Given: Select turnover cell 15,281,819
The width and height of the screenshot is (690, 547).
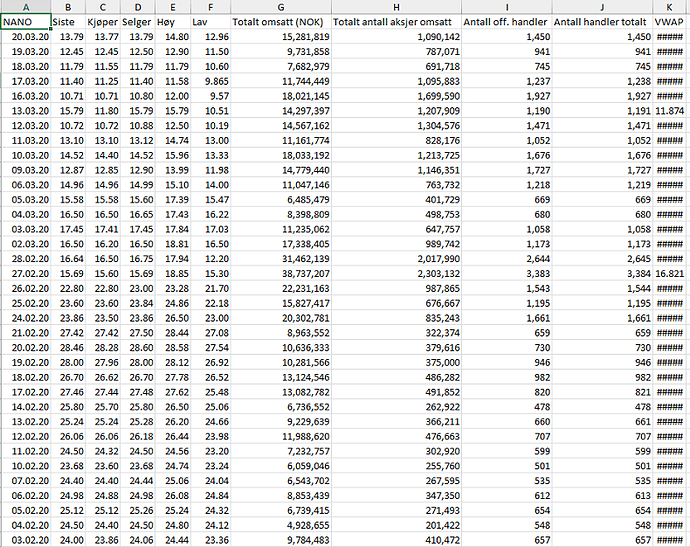Looking at the screenshot, I should point(281,37).
